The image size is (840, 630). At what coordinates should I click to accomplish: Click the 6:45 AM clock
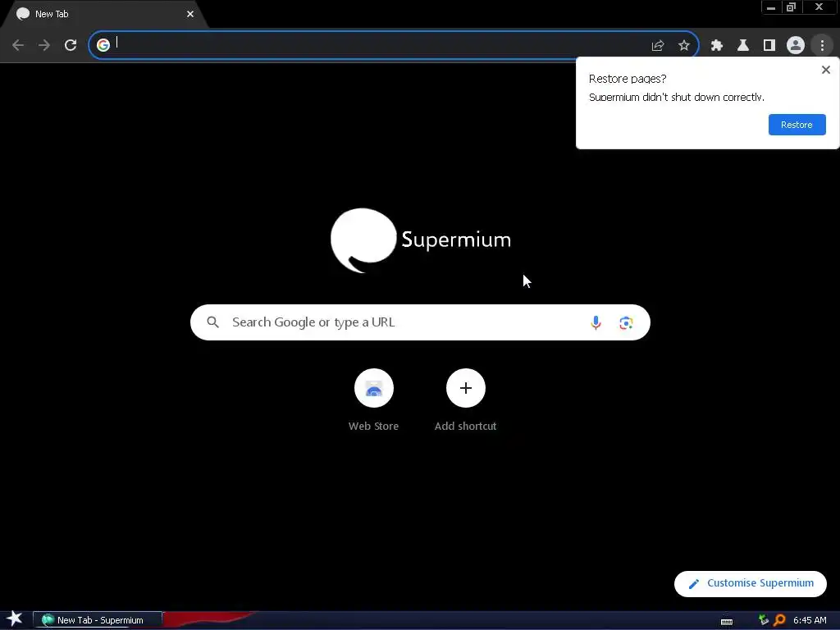click(x=810, y=620)
